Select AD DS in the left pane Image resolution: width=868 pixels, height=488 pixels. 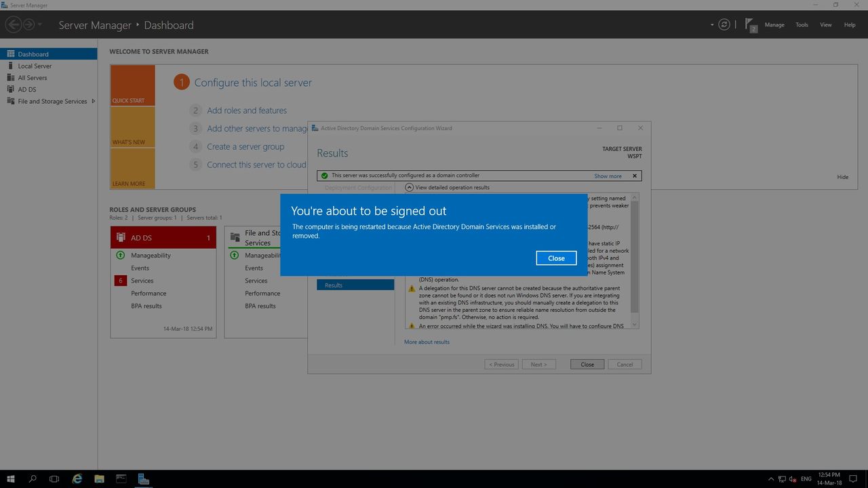coord(49,89)
